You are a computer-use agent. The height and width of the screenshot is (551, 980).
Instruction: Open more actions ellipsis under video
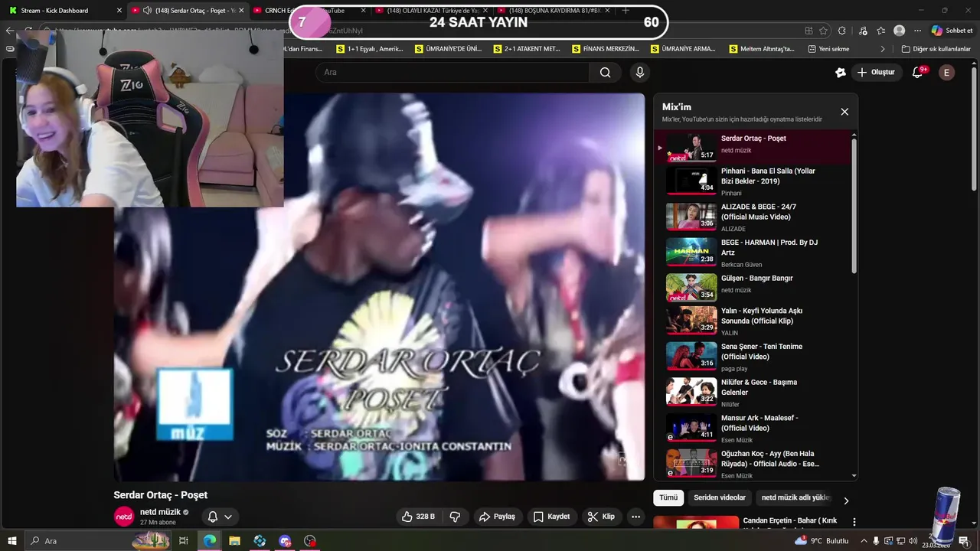click(x=635, y=517)
